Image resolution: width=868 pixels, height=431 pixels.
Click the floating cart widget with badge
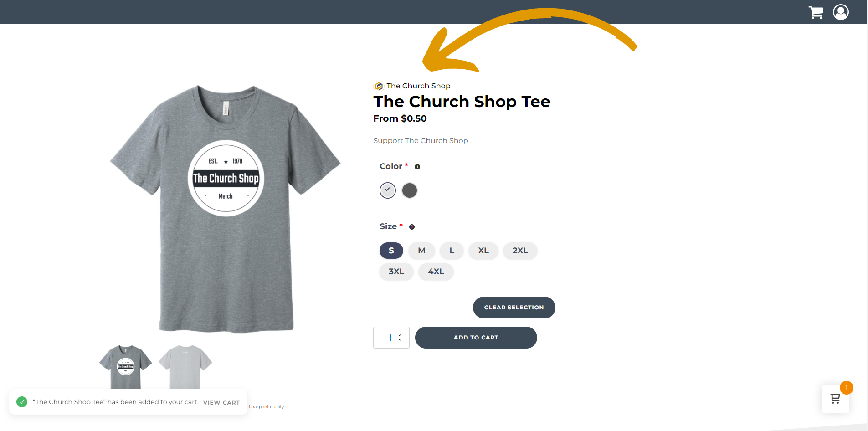tap(835, 399)
